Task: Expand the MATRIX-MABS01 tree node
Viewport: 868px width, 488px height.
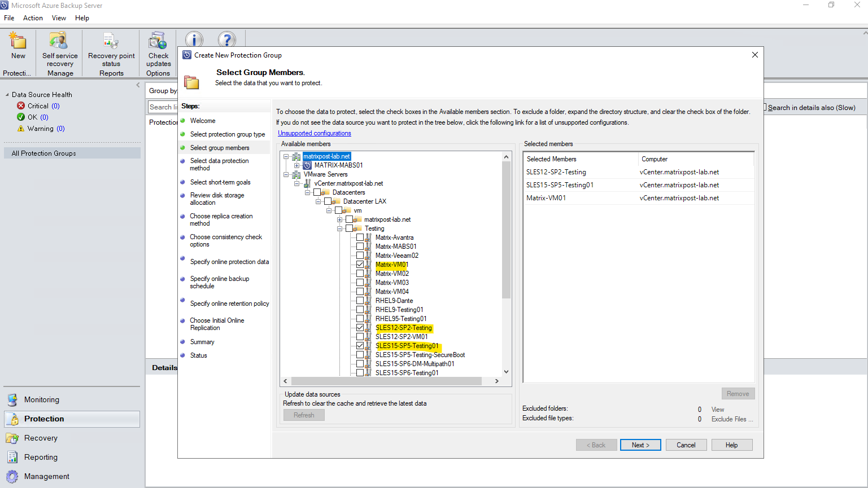Action: point(296,165)
